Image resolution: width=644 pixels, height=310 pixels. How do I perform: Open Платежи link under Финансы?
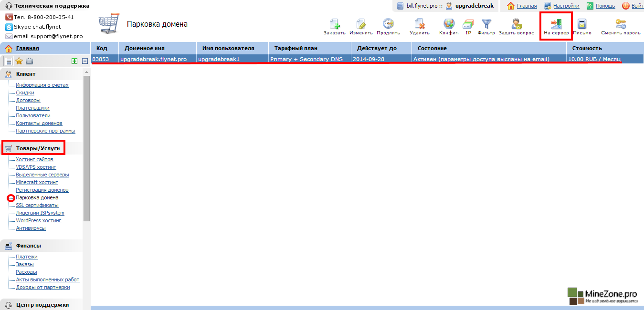pyautogui.click(x=27, y=257)
